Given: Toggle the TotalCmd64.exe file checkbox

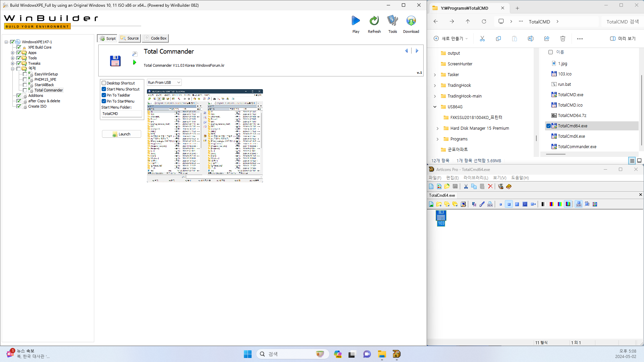Looking at the screenshot, I should tap(548, 126).
